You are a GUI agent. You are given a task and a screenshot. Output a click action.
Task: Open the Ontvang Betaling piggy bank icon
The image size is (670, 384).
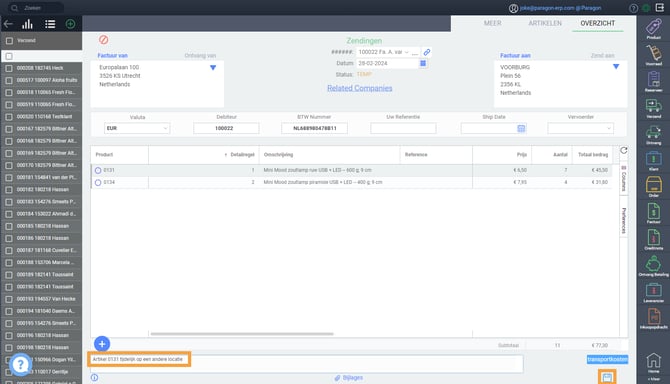[653, 265]
